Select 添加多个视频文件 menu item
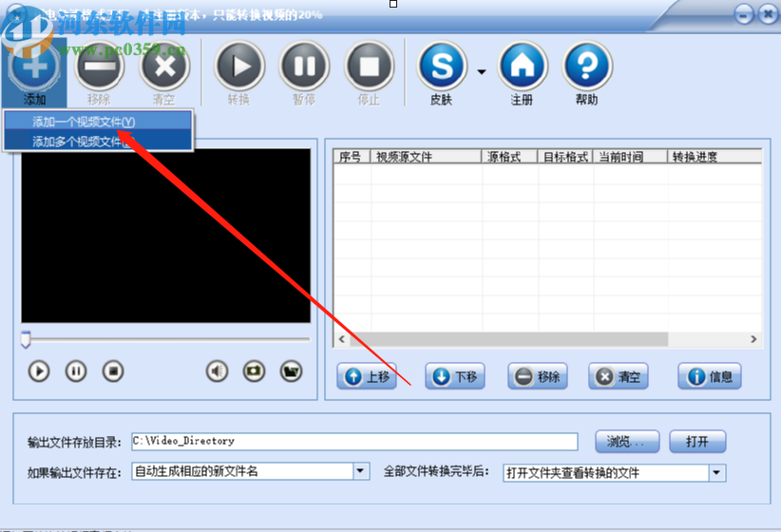 (x=98, y=141)
